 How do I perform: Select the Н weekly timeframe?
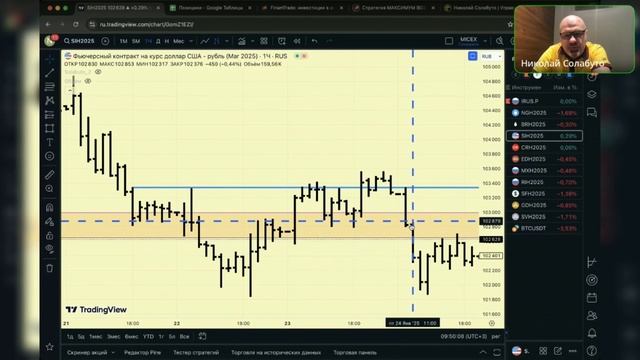click(167, 41)
